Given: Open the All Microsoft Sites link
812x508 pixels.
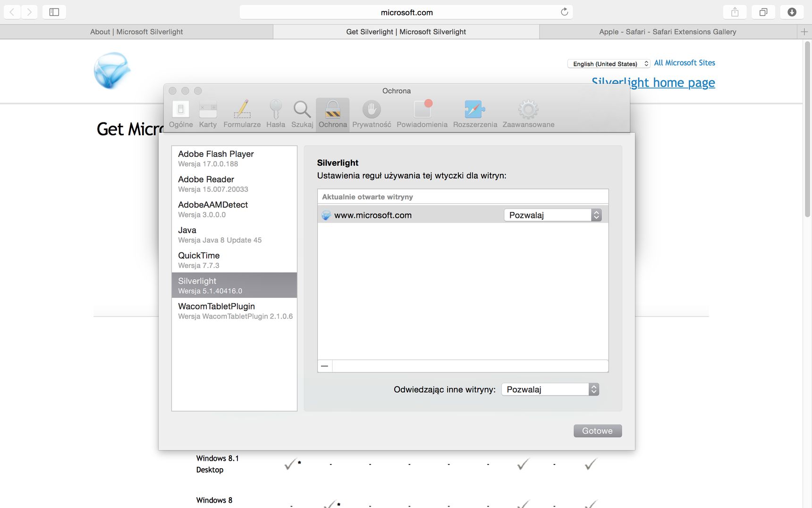Looking at the screenshot, I should [684, 63].
